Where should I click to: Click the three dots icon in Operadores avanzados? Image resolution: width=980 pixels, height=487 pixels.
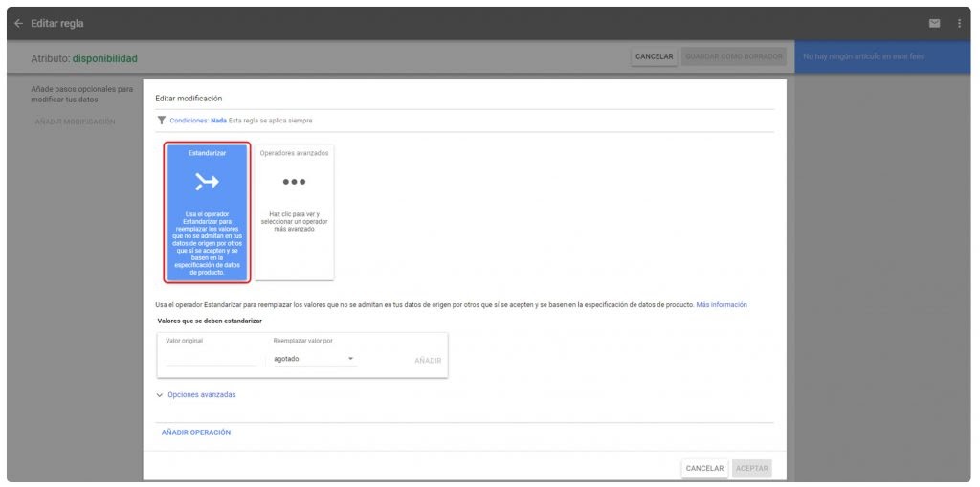pyautogui.click(x=294, y=182)
